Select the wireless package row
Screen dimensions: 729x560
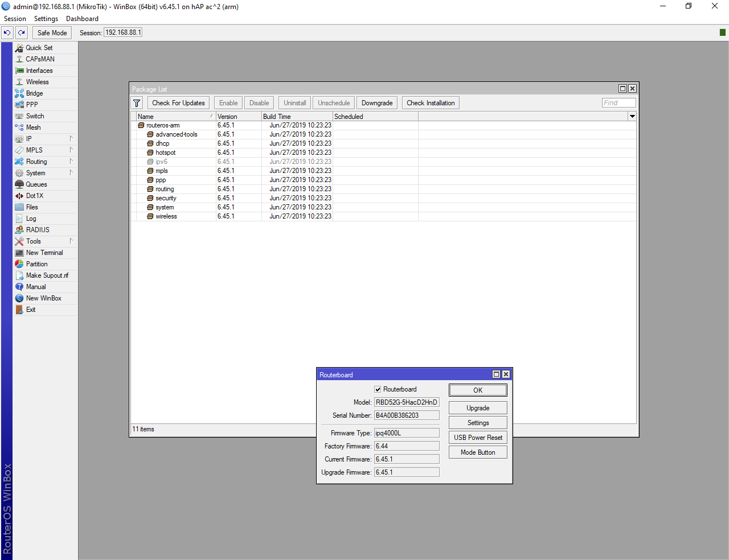pyautogui.click(x=383, y=216)
